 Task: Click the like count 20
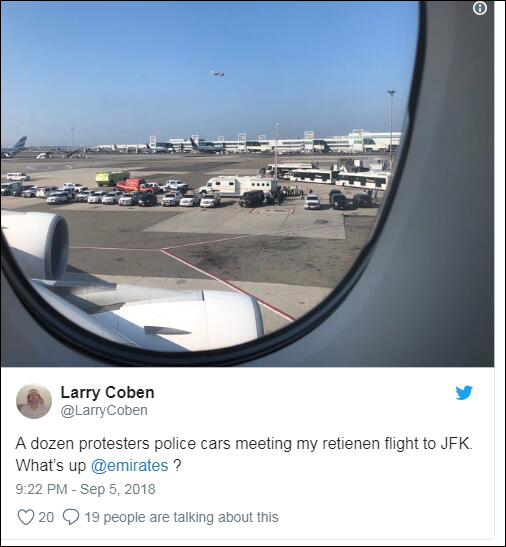tap(46, 517)
